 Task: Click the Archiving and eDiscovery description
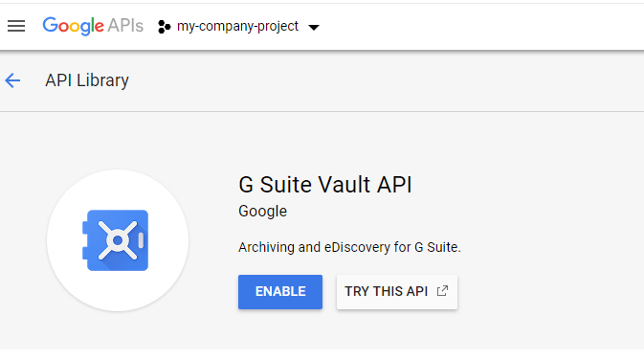click(x=349, y=247)
